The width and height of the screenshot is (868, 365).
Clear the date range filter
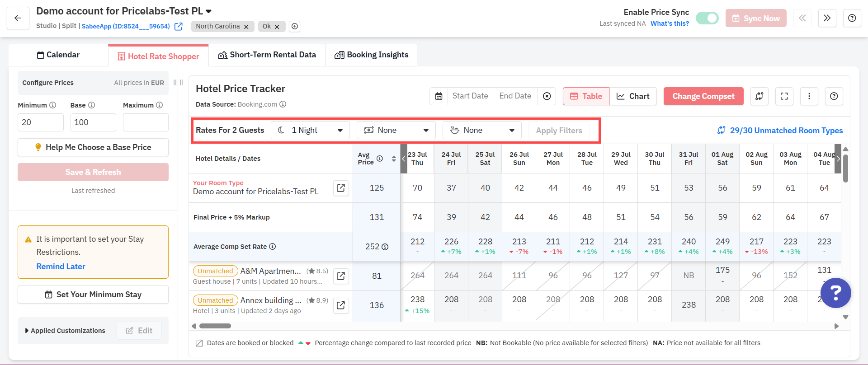[547, 96]
